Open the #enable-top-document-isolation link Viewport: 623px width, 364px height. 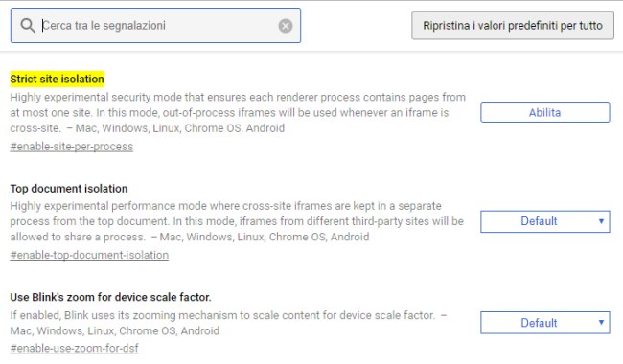coord(89,255)
